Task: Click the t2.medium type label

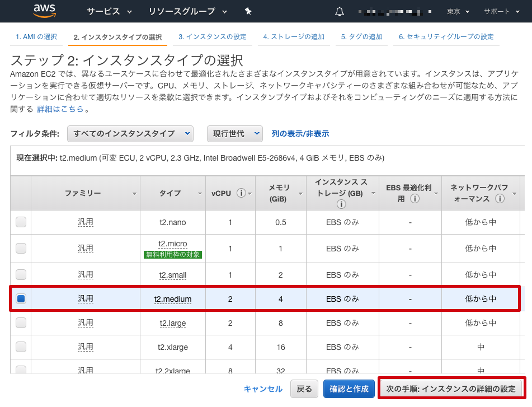Action: pyautogui.click(x=173, y=299)
